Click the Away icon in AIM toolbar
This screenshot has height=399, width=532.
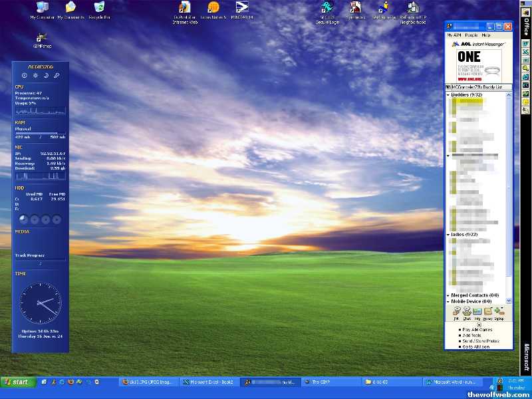click(x=488, y=311)
